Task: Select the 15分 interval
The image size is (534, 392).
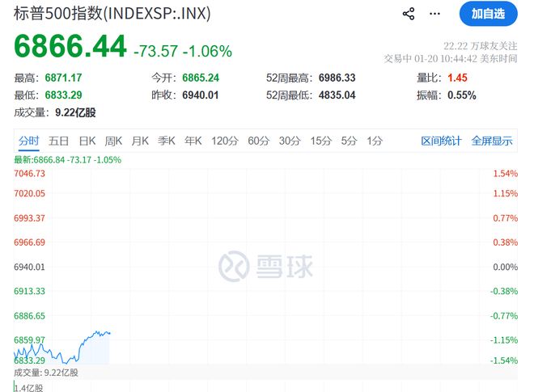Action: [x=321, y=141]
